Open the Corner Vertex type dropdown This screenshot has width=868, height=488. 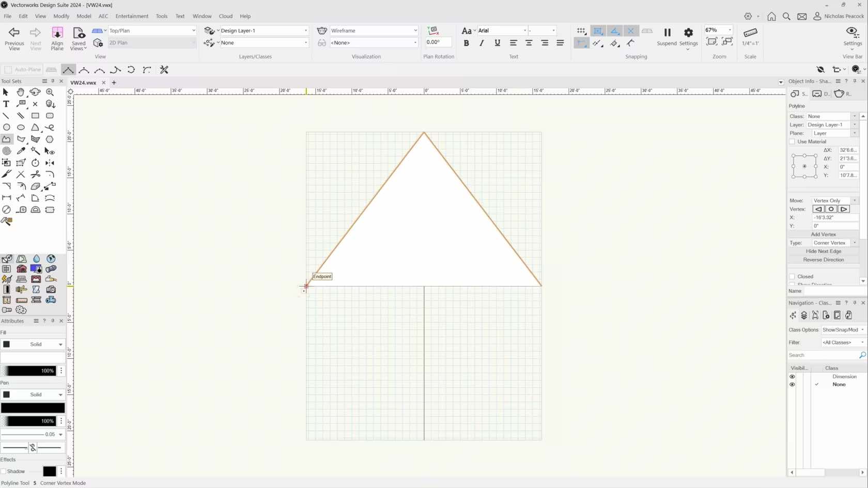(834, 243)
